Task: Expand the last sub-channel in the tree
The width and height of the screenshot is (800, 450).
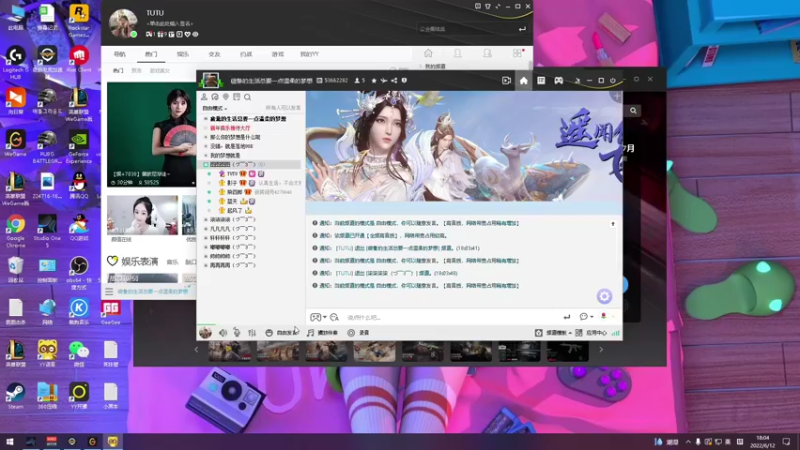Action: [206, 266]
